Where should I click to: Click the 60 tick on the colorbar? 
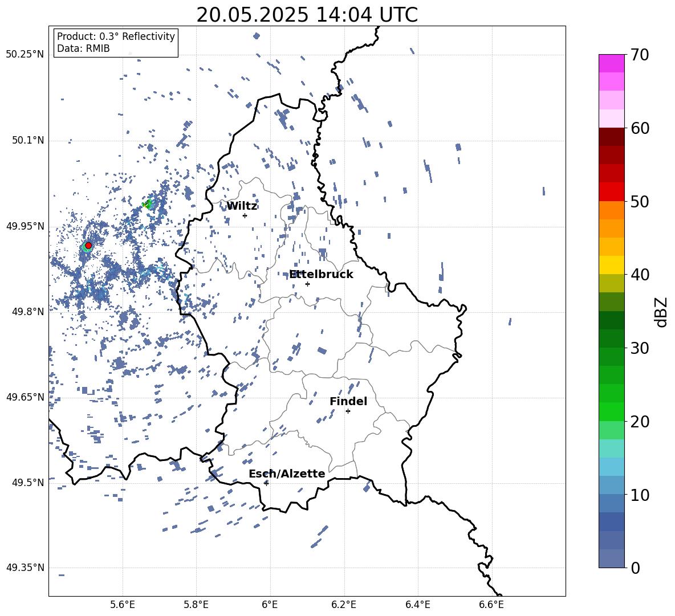(640, 128)
